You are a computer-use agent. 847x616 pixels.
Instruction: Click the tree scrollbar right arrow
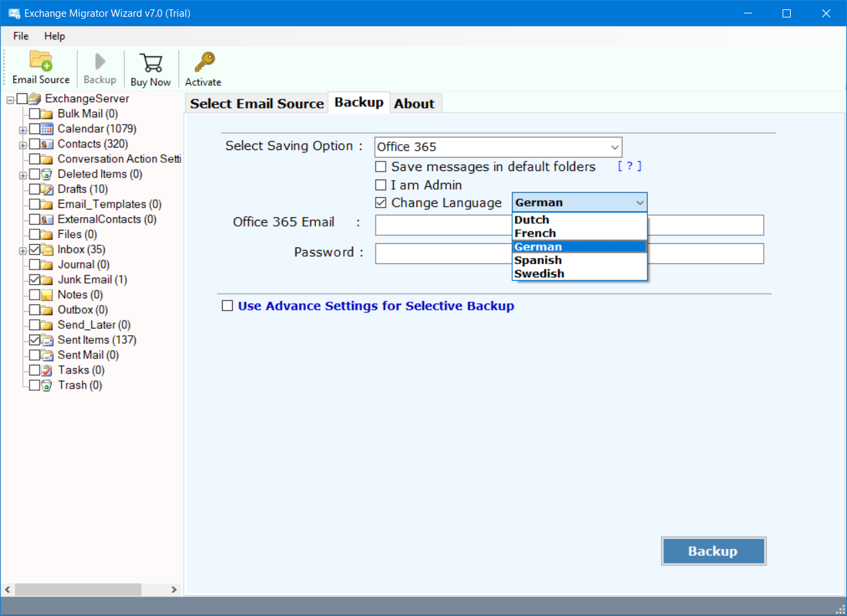point(174,589)
